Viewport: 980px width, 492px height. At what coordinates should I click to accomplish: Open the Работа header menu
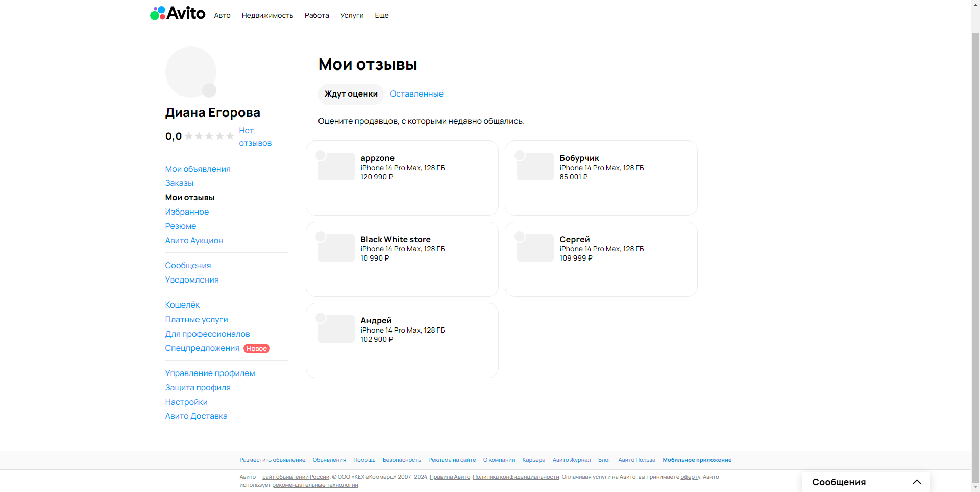(316, 15)
